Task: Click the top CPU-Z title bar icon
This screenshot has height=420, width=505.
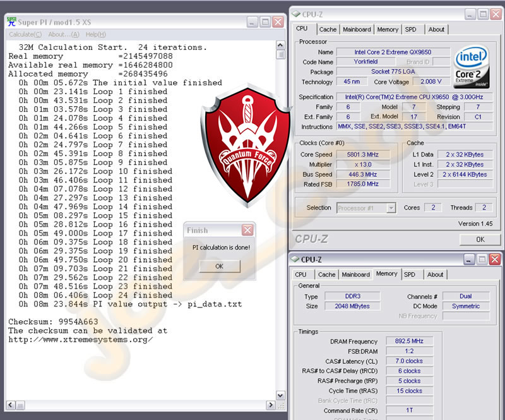Action: [296, 14]
